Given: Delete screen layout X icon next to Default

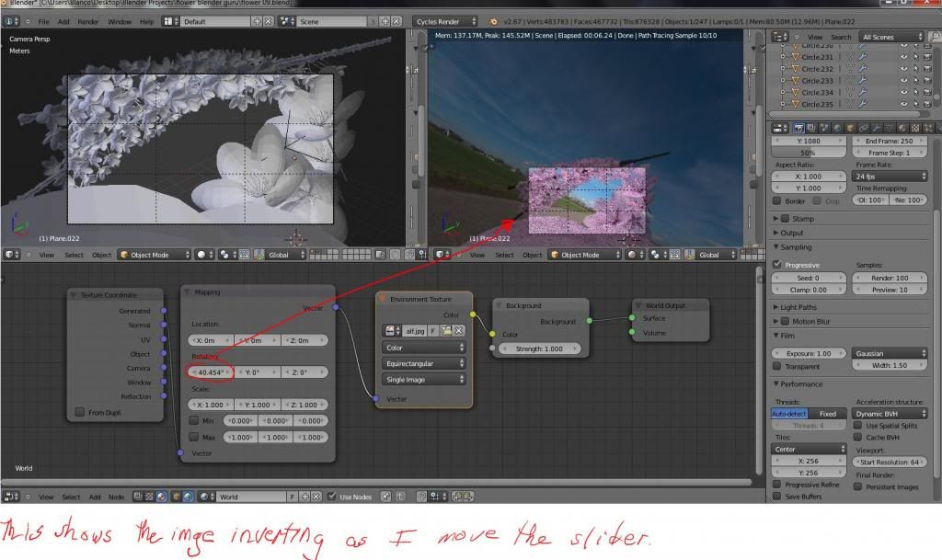Looking at the screenshot, I should pyautogui.click(x=268, y=21).
